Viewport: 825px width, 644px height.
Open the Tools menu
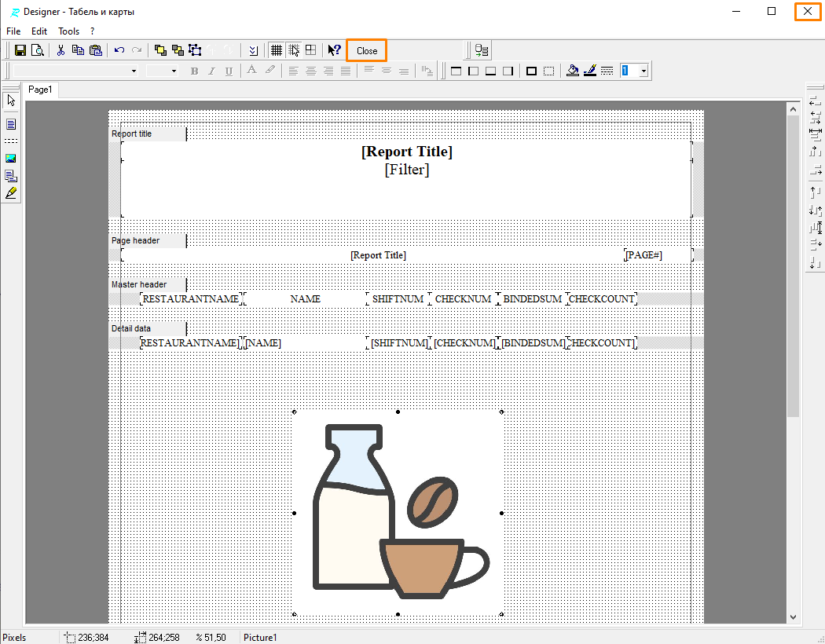pyautogui.click(x=68, y=31)
